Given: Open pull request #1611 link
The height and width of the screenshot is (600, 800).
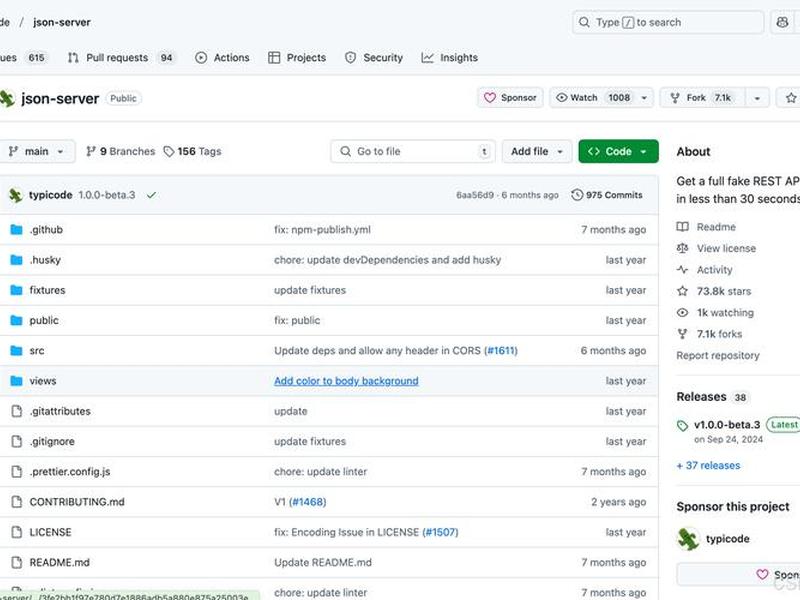Looking at the screenshot, I should tap(501, 351).
